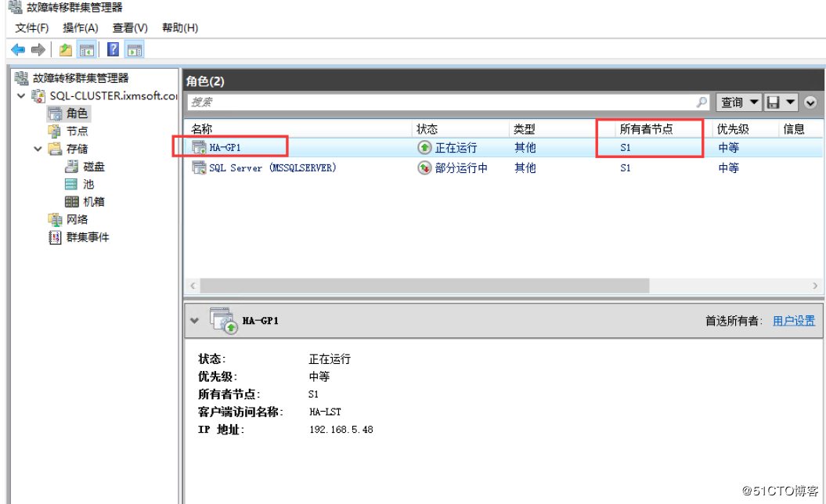Select 节点 in the tree
Viewport: 826px width, 504px height.
point(77,131)
